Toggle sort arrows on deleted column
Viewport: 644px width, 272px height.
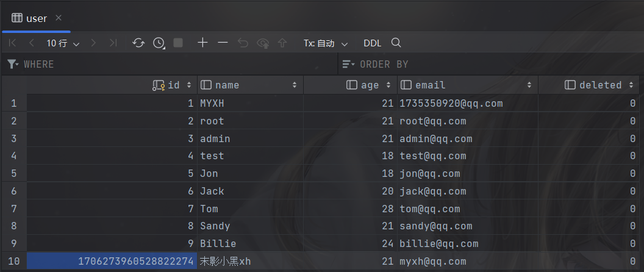point(631,85)
